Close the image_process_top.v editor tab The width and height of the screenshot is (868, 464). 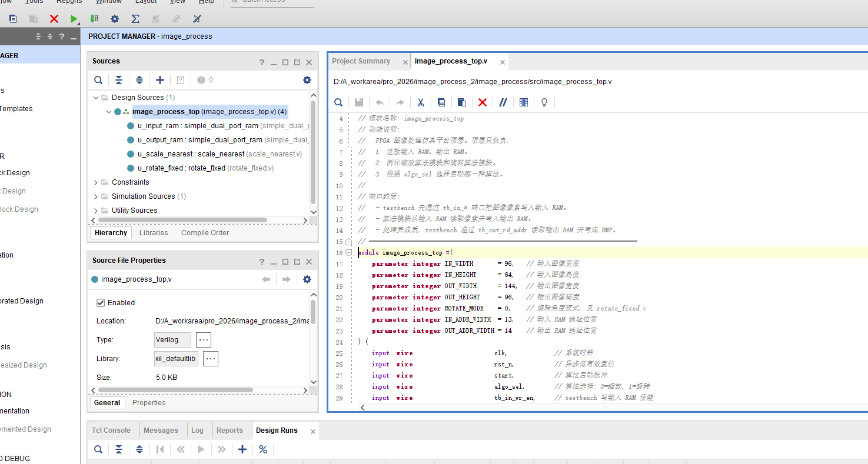pyautogui.click(x=503, y=62)
